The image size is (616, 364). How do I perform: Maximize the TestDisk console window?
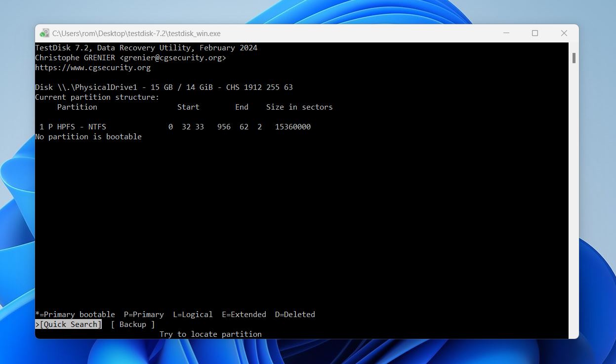(535, 33)
